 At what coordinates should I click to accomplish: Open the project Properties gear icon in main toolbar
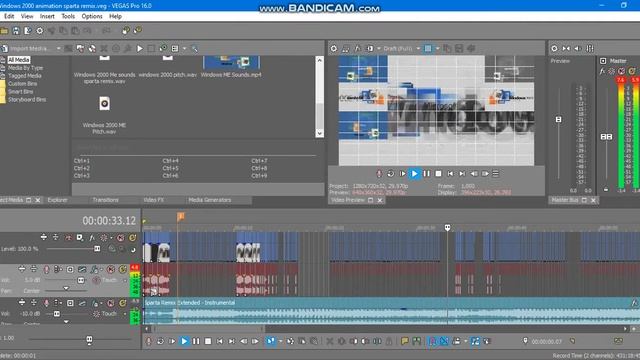click(x=40, y=31)
